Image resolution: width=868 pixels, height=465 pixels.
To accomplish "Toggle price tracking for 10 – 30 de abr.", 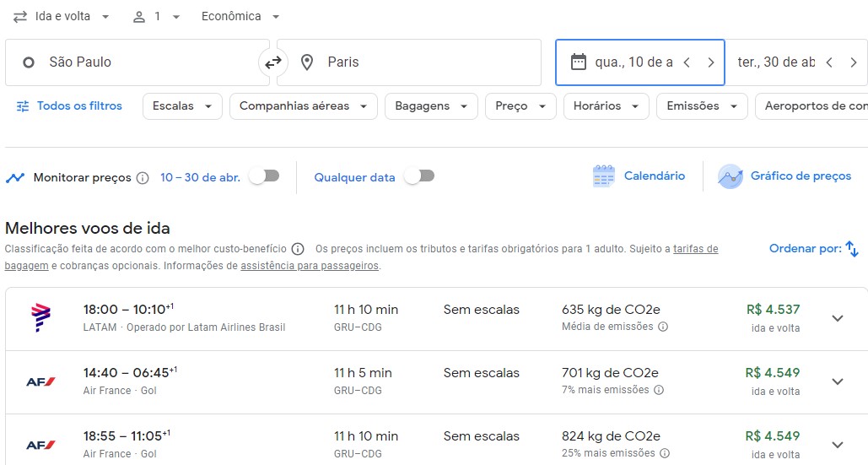I will 263,176.
